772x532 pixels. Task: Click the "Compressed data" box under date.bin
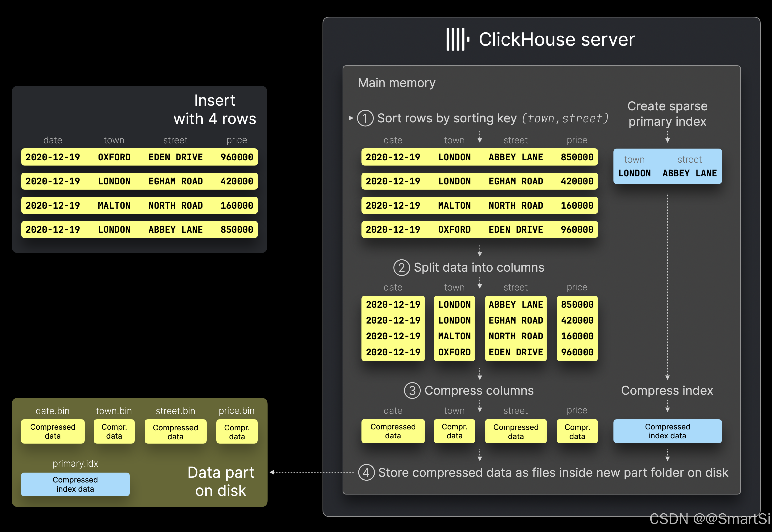click(x=53, y=431)
